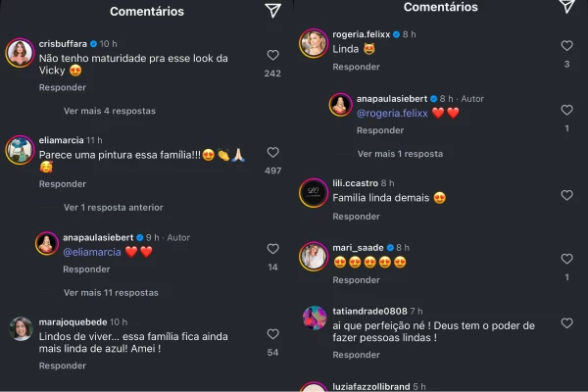Expand Ver mais 1 resposta
This screenshot has width=588, height=392.
point(400,154)
